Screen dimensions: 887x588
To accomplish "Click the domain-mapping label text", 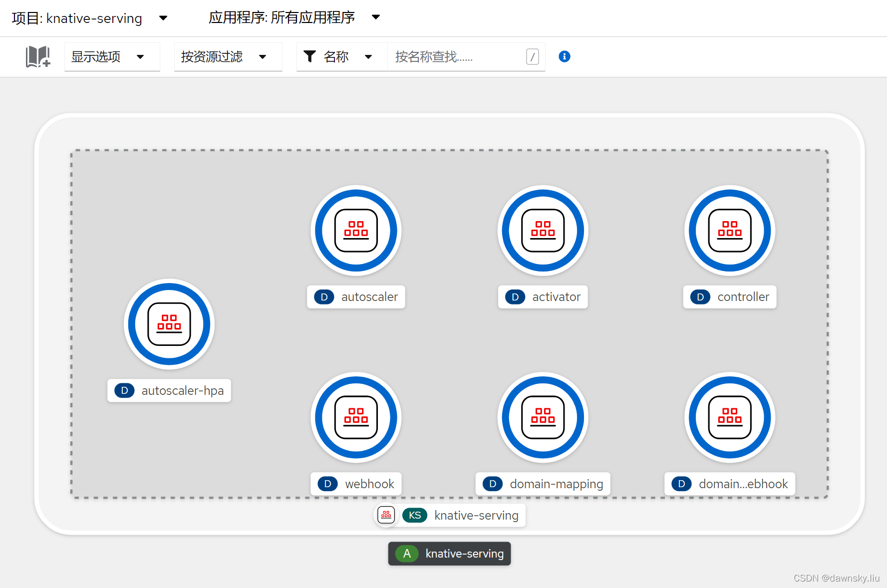I will tap(557, 484).
